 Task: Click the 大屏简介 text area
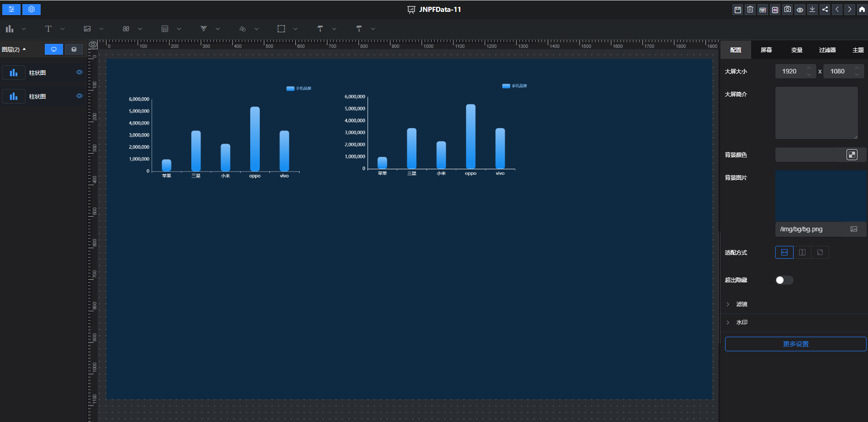tap(816, 113)
